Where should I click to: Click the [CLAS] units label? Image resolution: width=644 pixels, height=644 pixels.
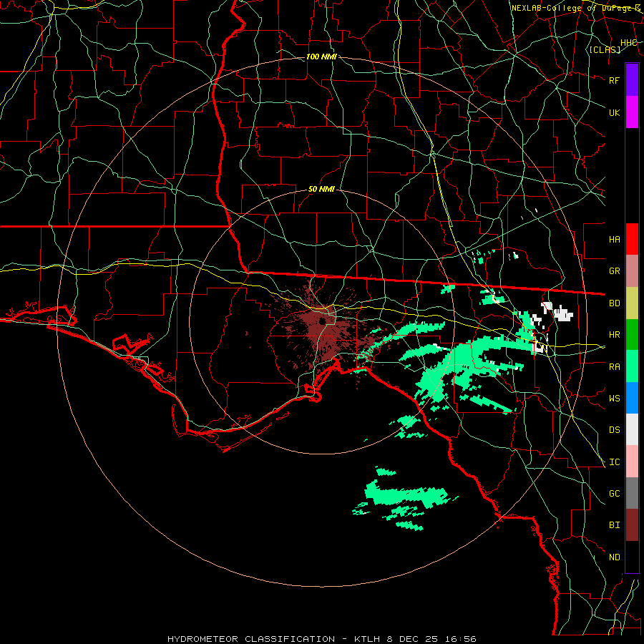click(605, 49)
